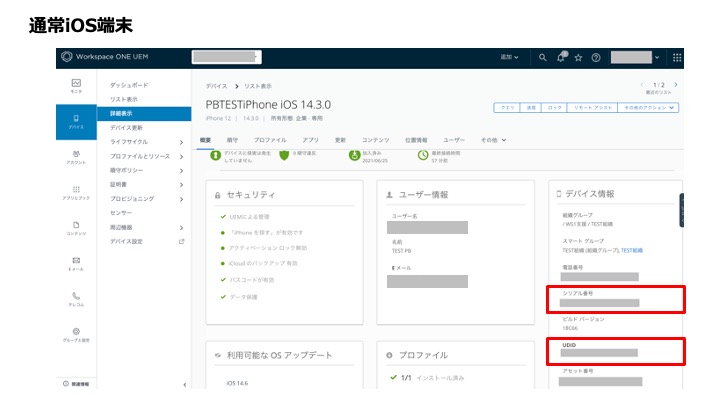Go to next device arrow

pyautogui.click(x=676, y=84)
